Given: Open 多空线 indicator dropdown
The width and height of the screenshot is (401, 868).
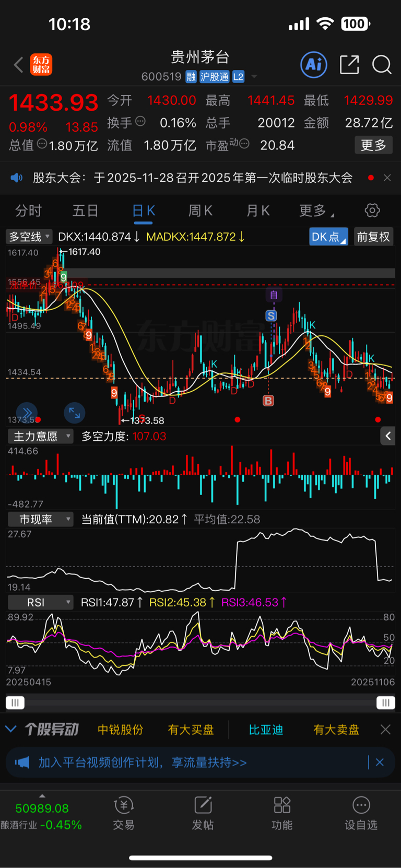Looking at the screenshot, I should pos(29,237).
